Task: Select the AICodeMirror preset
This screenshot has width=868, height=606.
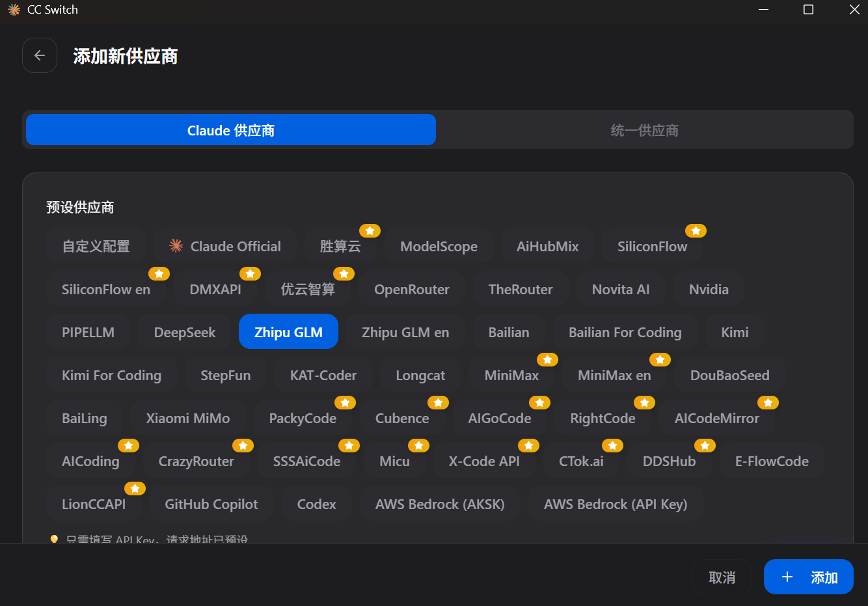Action: (716, 418)
